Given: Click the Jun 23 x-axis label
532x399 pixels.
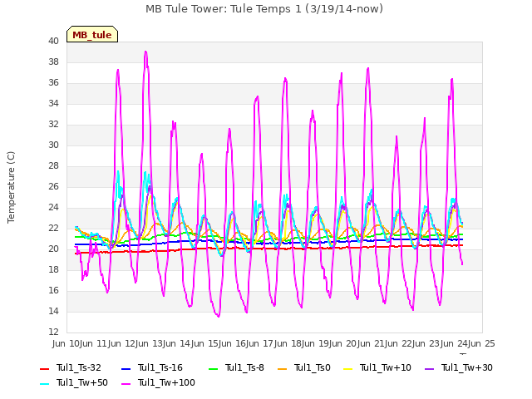Looking at the screenshot, I should point(427,343).
